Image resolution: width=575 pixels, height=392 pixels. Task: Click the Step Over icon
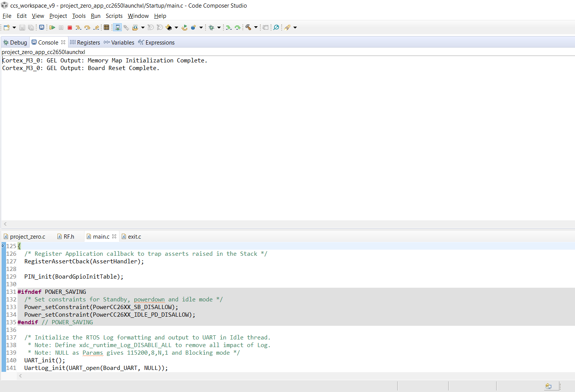tap(87, 27)
